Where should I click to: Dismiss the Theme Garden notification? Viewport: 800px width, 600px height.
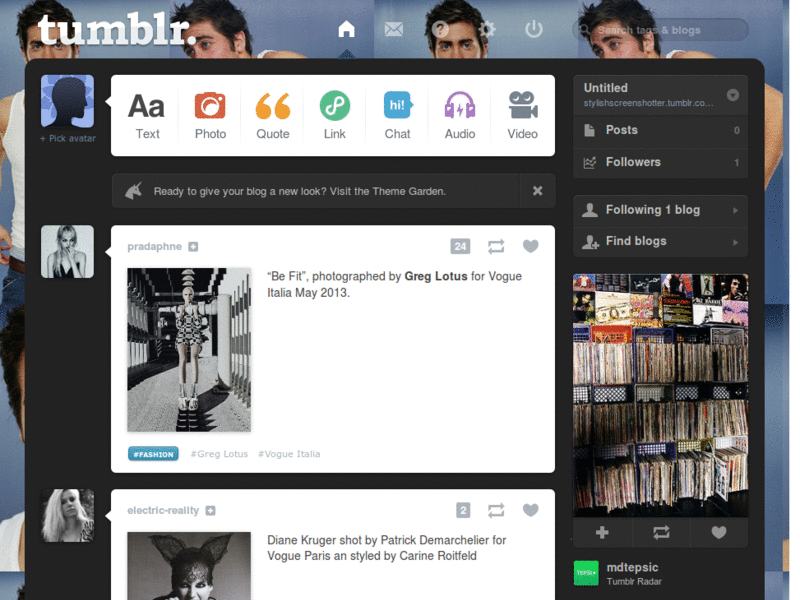tap(537, 191)
